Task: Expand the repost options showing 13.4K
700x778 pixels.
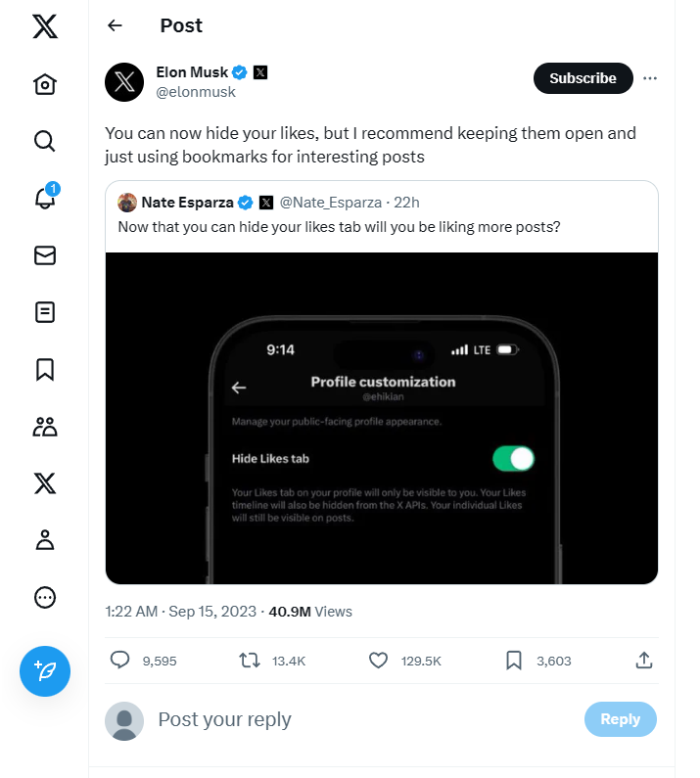Action: point(252,661)
